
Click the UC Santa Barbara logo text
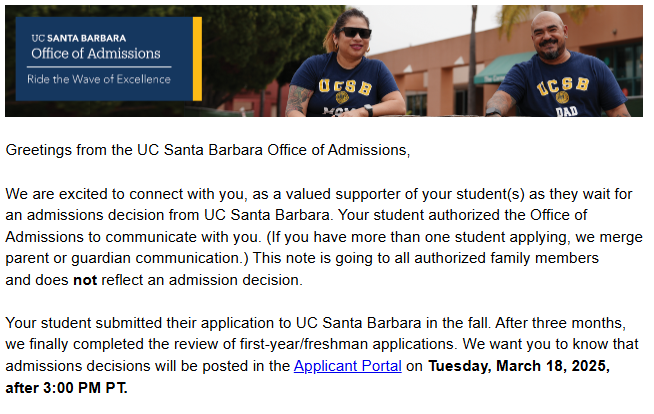[x=69, y=33]
